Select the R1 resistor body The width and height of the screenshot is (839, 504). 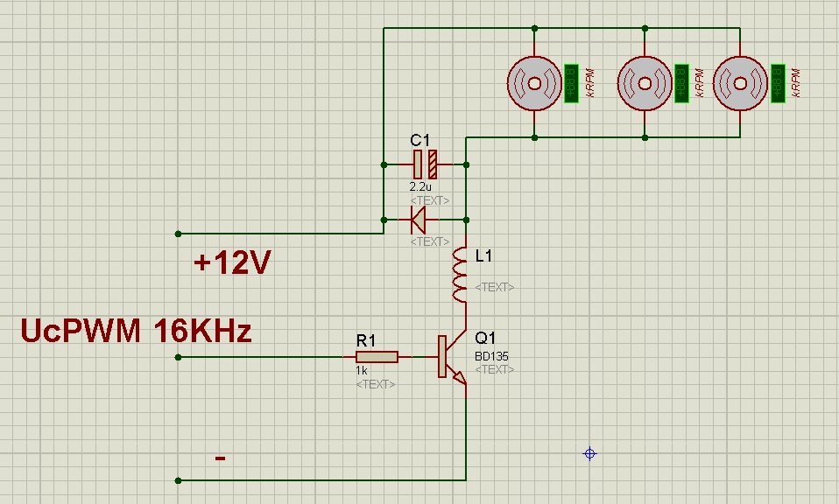click(377, 357)
